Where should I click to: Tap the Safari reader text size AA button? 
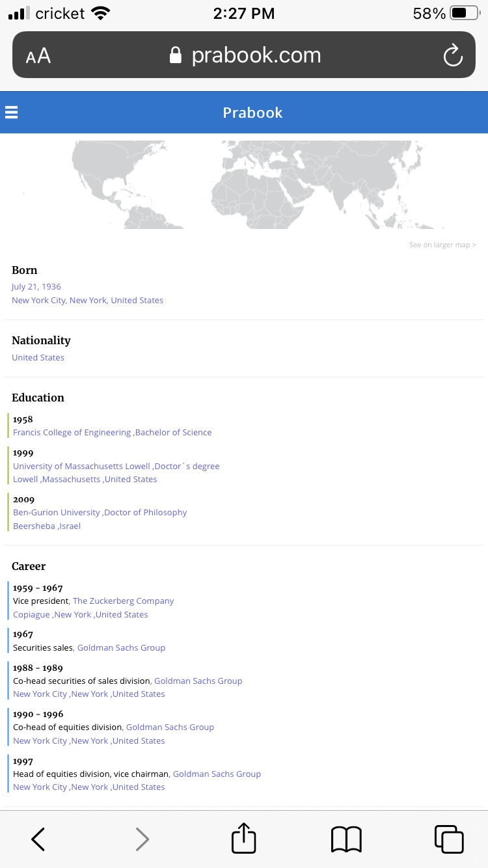pos(38,56)
